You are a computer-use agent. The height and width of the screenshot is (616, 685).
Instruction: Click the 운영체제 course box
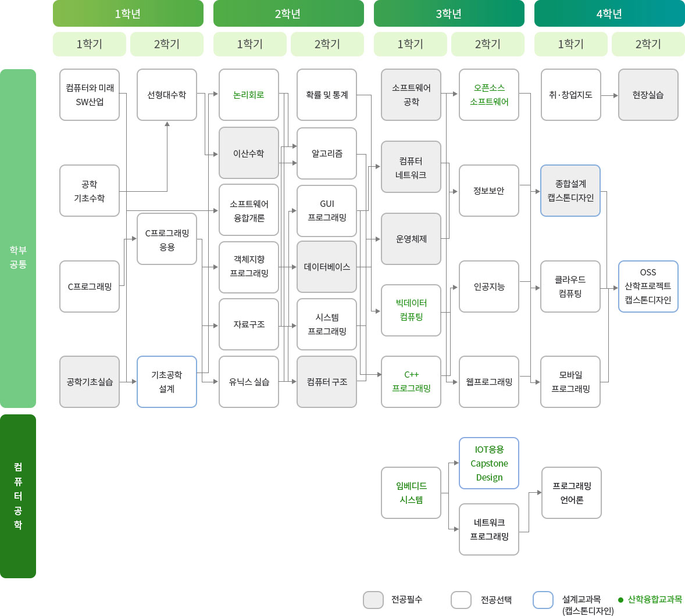[x=411, y=239]
